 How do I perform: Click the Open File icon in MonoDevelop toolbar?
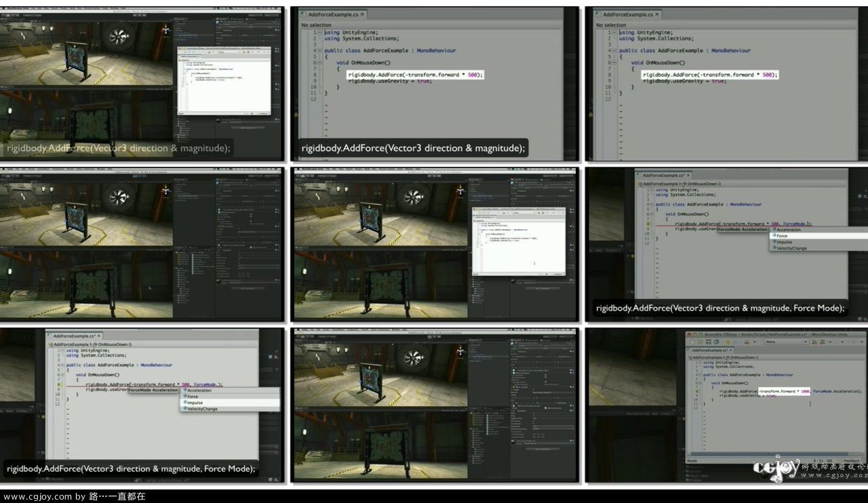(x=701, y=342)
